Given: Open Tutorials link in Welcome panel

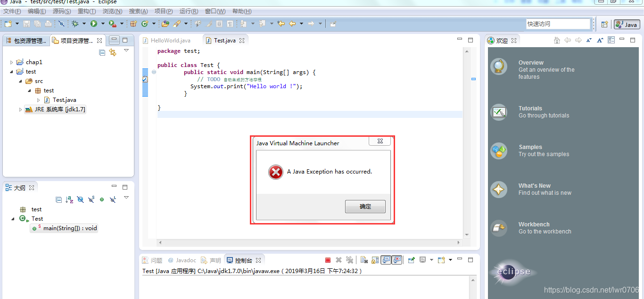Looking at the screenshot, I should point(530,108).
